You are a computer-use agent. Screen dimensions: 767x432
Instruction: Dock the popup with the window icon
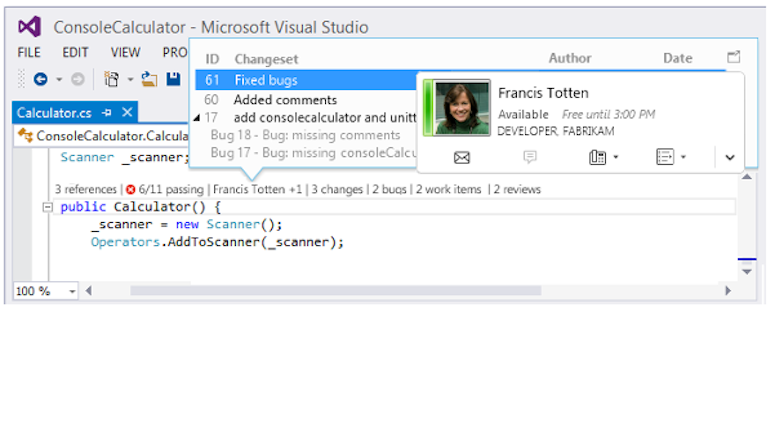coord(734,57)
